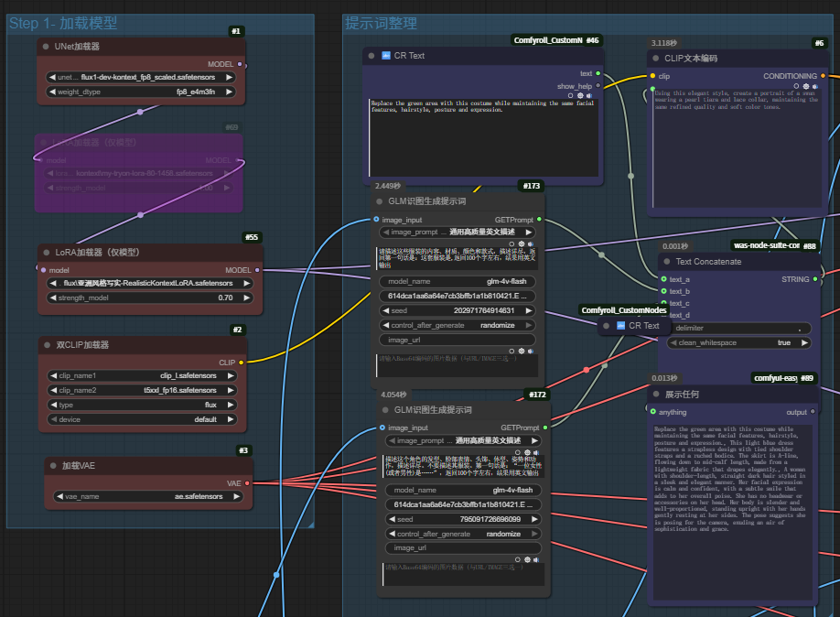The image size is (840, 617).
Task: Open device default dropdown
Action: (x=142, y=419)
